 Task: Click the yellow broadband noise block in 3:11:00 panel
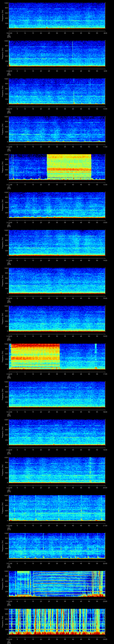[69, 167]
